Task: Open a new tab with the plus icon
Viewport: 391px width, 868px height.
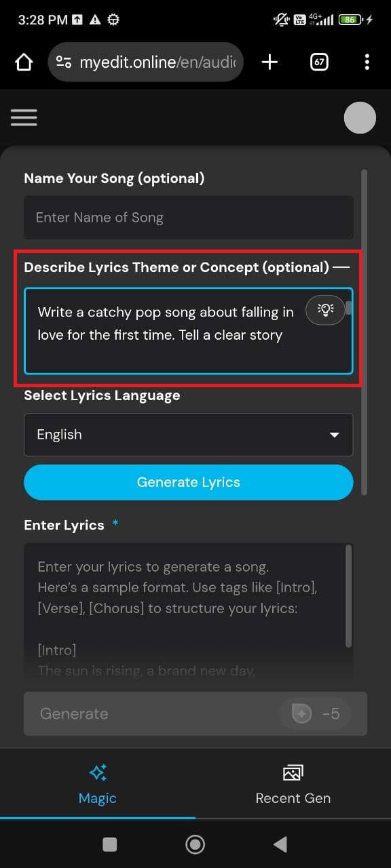Action: (x=269, y=62)
